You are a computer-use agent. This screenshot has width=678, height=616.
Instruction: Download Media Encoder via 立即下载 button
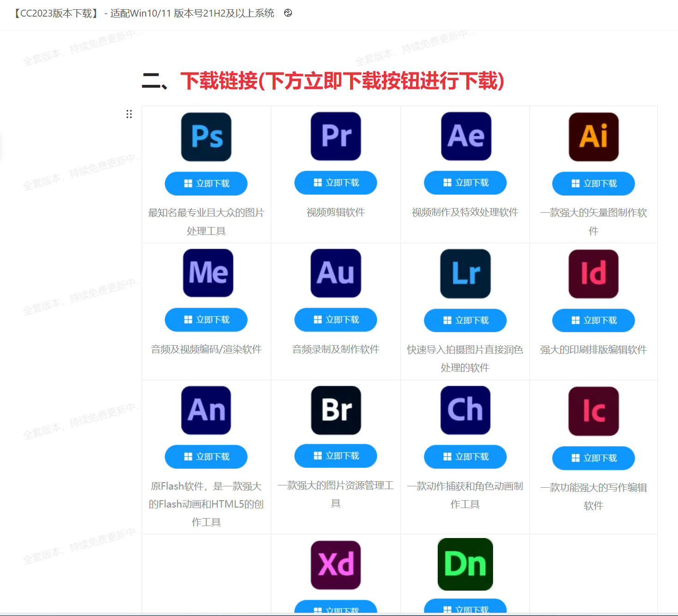[x=206, y=320]
